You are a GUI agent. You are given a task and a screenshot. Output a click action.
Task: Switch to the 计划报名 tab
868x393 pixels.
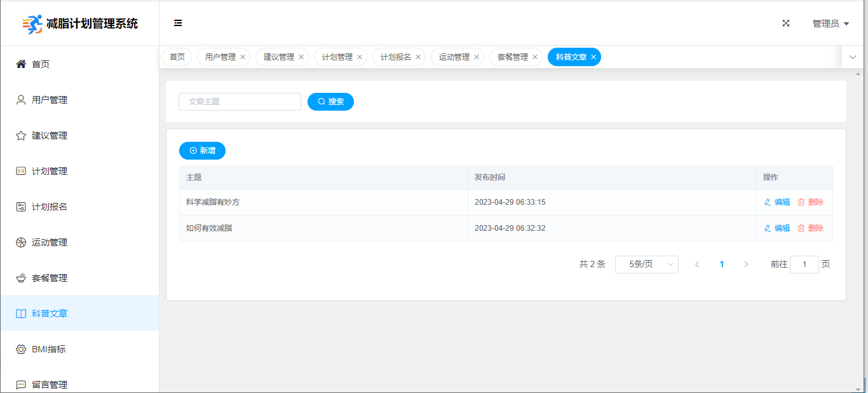(395, 57)
